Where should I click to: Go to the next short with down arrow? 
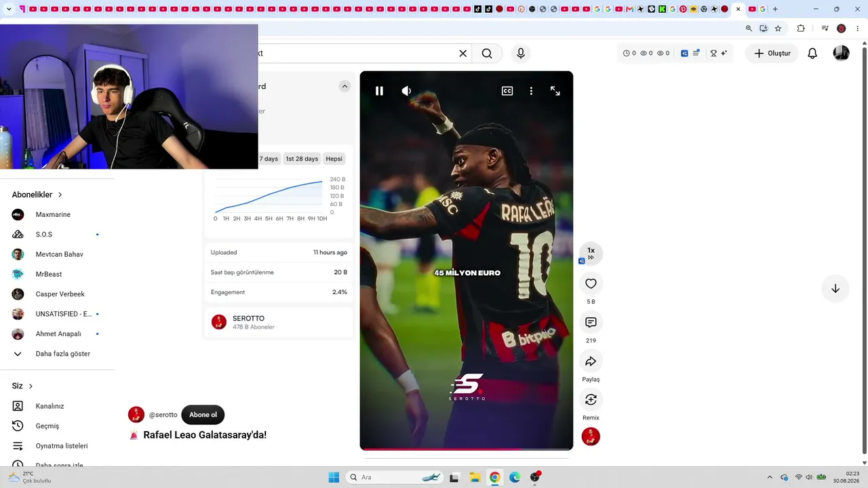pos(835,289)
